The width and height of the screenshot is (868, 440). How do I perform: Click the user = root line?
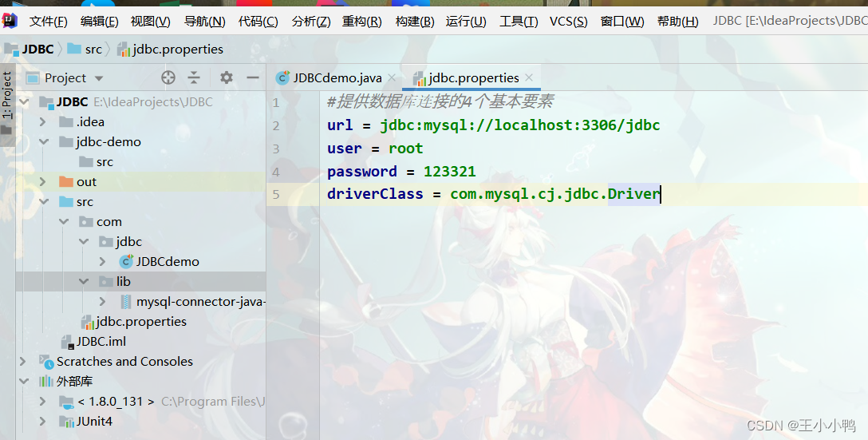coord(375,149)
